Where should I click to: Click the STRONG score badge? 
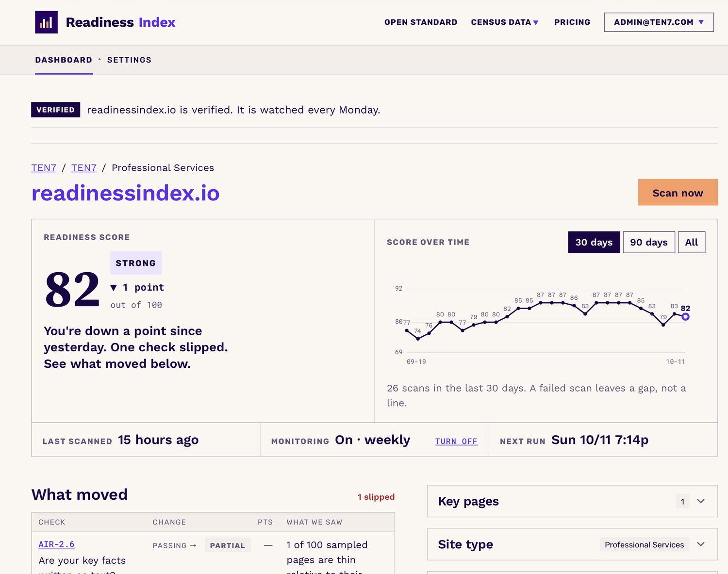[136, 263]
